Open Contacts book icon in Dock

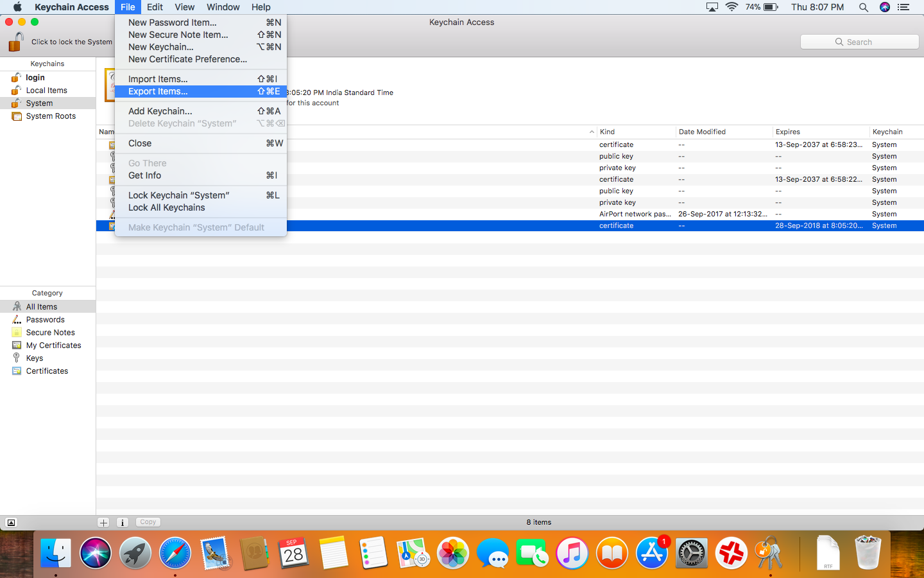(255, 553)
